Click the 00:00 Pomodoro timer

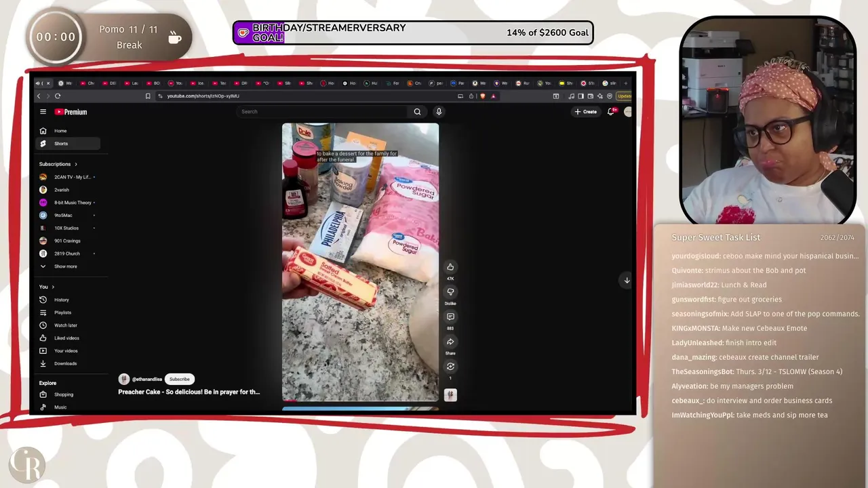click(56, 37)
